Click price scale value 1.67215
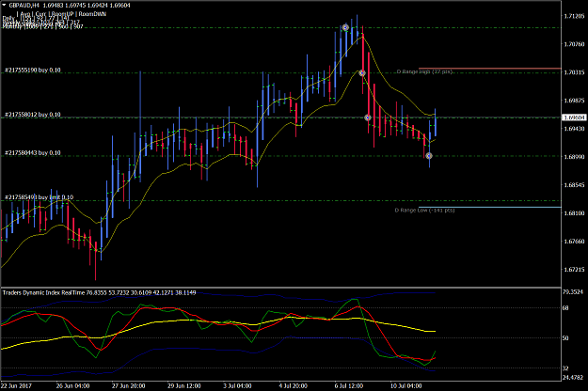The height and width of the screenshot is (391, 588). 574,269
